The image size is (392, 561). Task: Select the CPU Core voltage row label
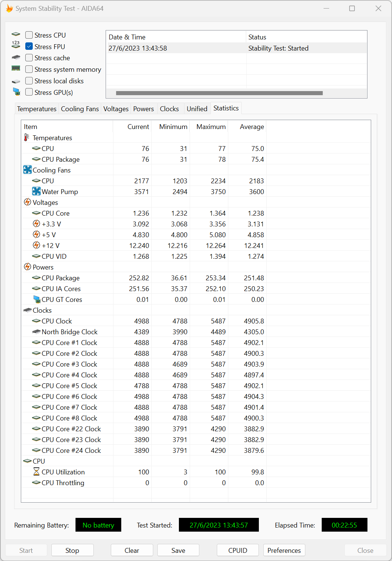56,213
